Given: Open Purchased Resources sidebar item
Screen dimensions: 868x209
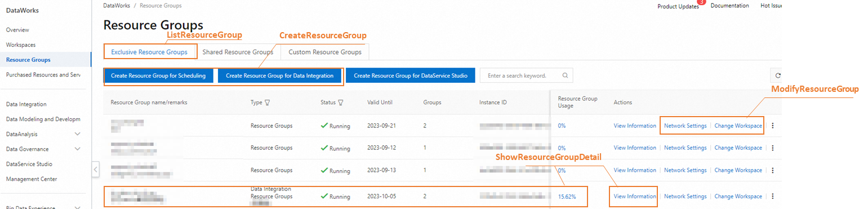Looking at the screenshot, I should (43, 74).
